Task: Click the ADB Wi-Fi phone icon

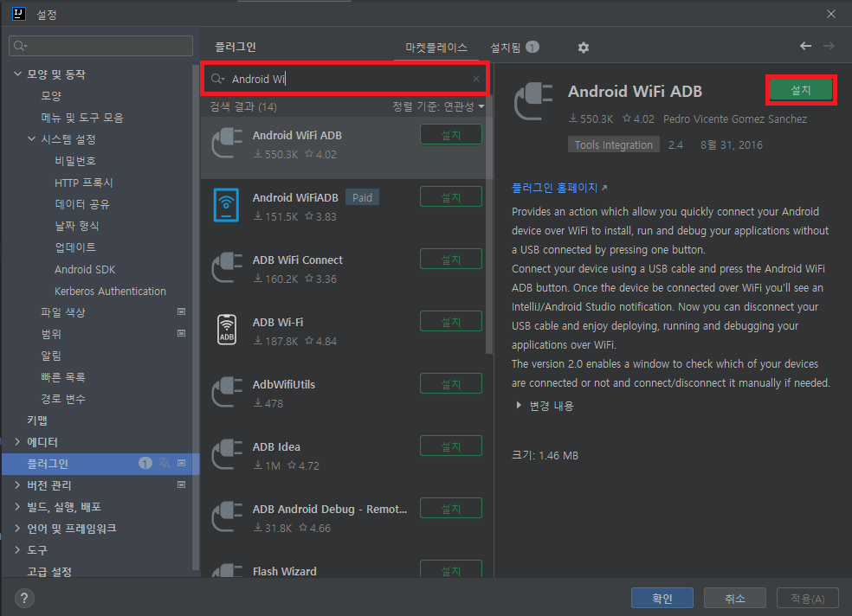Action: click(227, 330)
